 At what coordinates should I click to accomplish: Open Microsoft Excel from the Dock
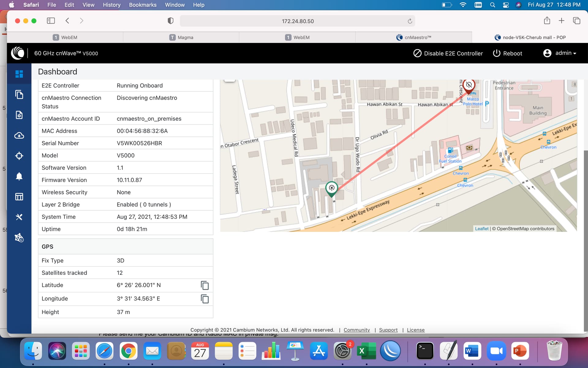click(x=366, y=351)
